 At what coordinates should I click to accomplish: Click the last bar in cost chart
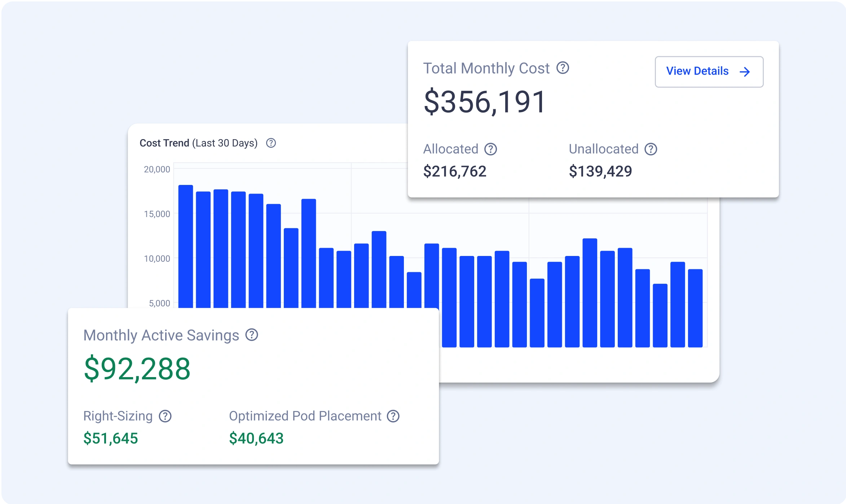pos(695,308)
